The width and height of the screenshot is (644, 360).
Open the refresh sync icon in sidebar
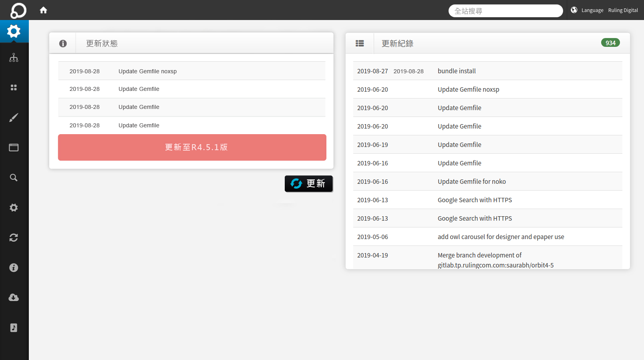(x=14, y=238)
